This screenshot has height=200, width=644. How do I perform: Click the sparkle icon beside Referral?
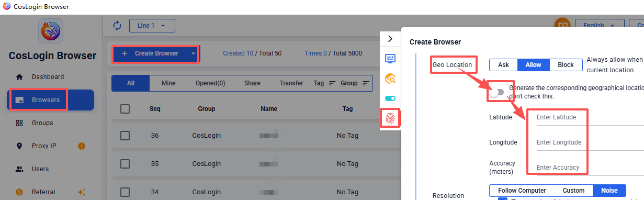(x=81, y=192)
